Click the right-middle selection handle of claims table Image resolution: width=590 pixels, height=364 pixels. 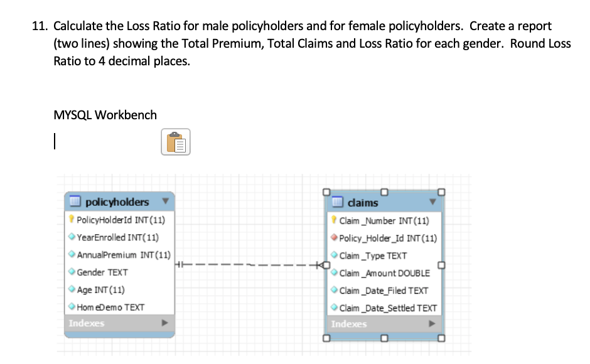tap(441, 265)
